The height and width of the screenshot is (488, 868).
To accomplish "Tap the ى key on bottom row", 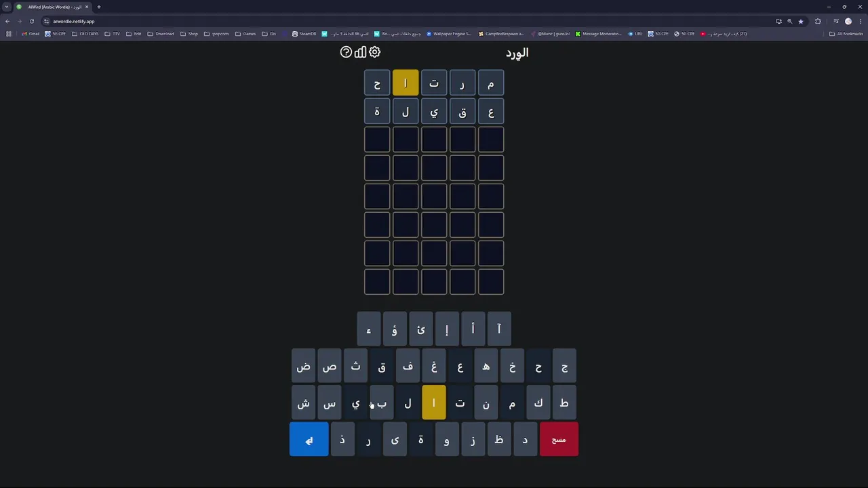I will tap(395, 439).
